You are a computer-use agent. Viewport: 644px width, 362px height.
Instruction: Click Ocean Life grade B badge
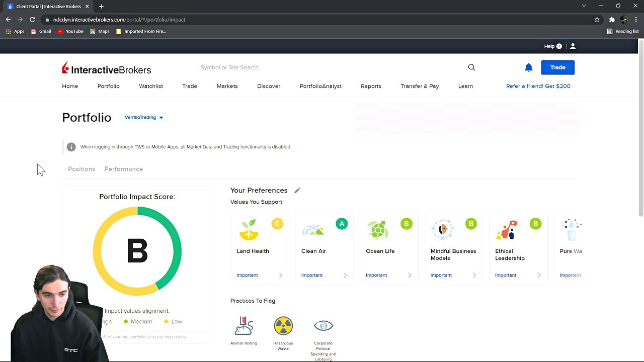click(406, 224)
